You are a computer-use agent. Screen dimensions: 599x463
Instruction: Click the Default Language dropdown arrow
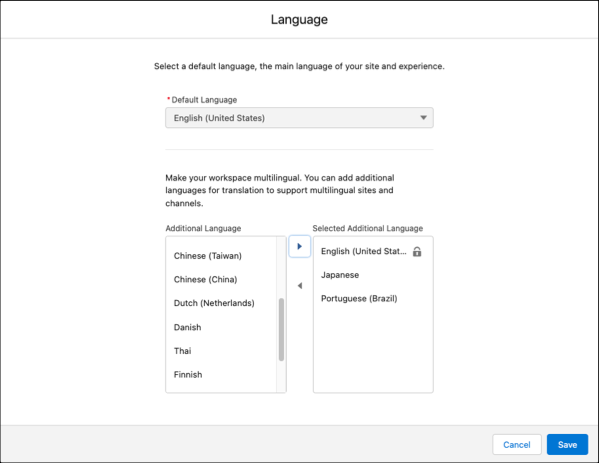pyautogui.click(x=423, y=118)
